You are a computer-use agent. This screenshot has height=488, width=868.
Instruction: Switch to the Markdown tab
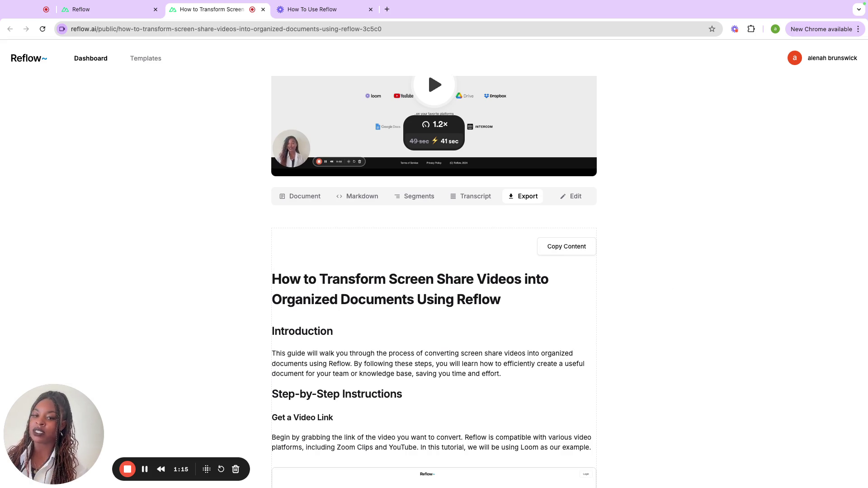[x=357, y=196]
